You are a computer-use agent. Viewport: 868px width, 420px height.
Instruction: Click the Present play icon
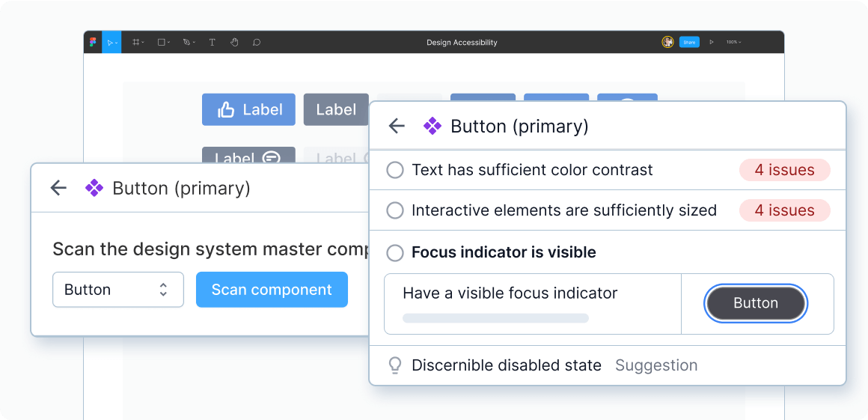click(711, 43)
